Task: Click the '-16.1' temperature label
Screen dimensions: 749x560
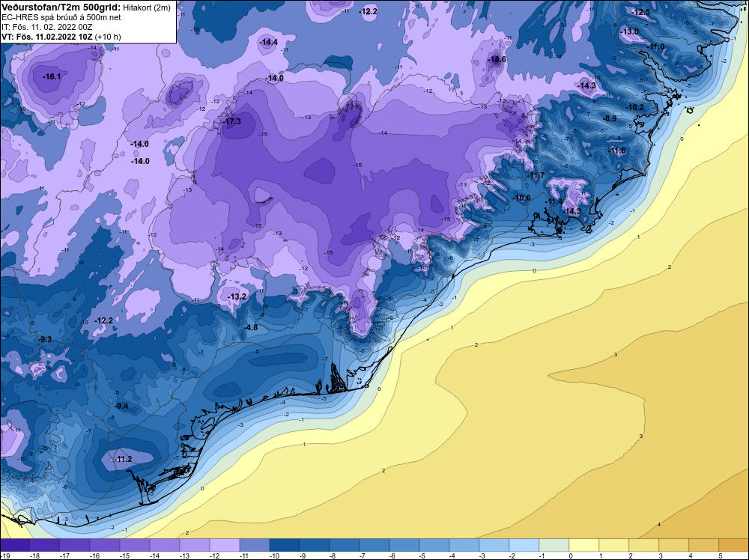Action: click(52, 76)
